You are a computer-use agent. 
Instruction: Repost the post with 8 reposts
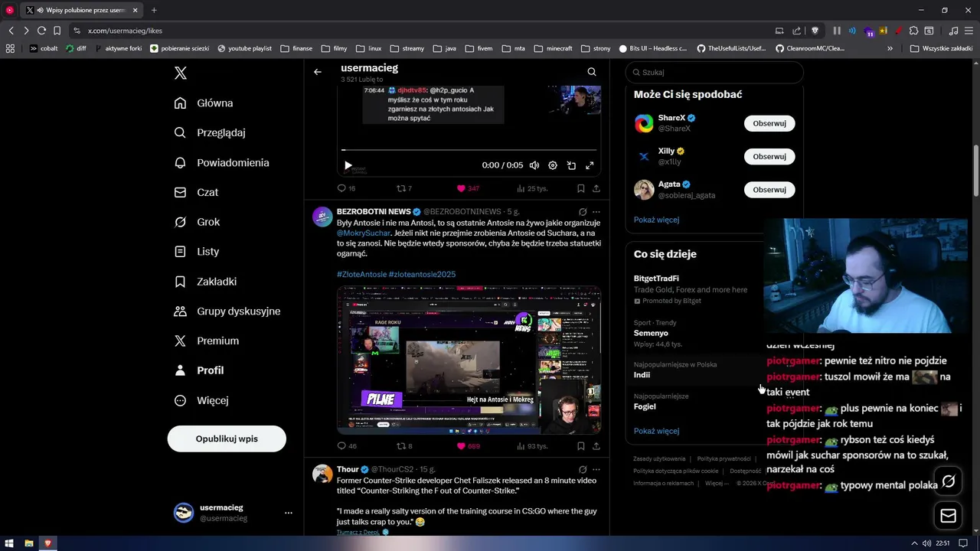[x=404, y=446]
